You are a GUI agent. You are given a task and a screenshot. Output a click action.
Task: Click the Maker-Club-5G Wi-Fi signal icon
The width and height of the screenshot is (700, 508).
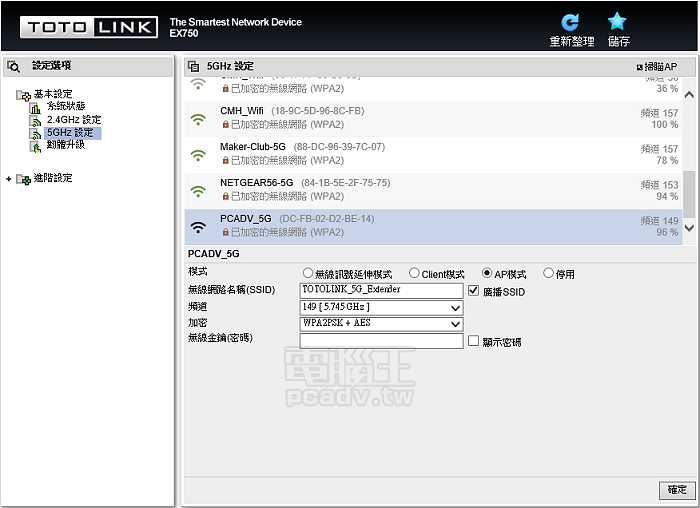click(x=198, y=154)
